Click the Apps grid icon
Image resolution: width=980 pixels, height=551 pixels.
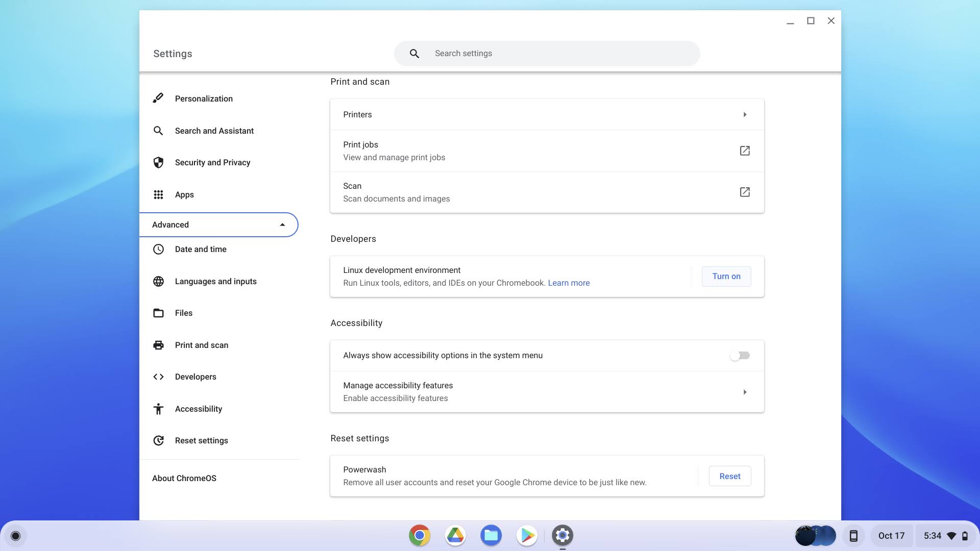coord(158,194)
